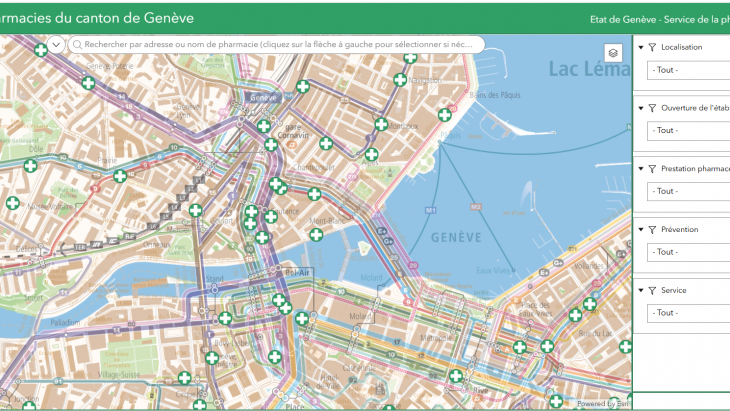Select pharmacy marker beside Navigation label
This screenshot has height=411, width=730.
[x=400, y=80]
